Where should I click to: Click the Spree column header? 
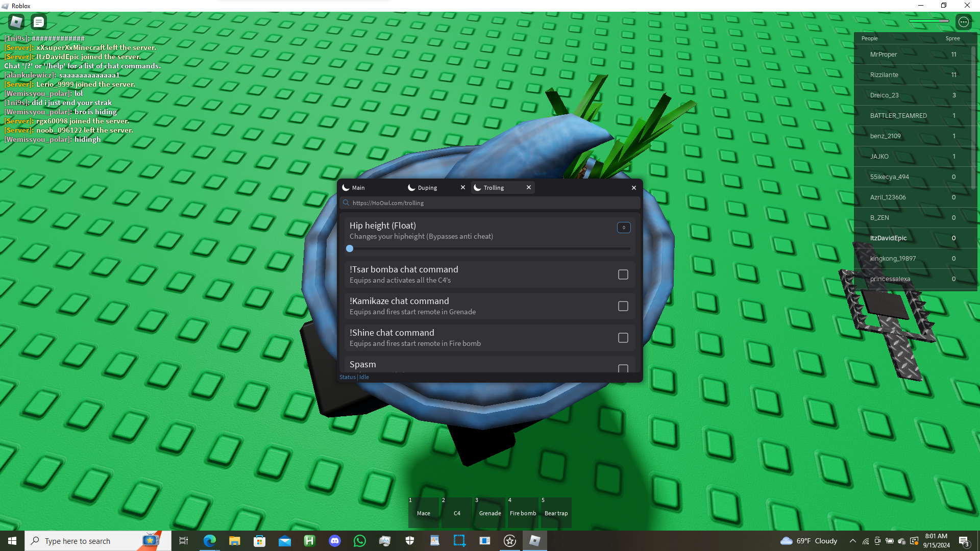click(952, 38)
